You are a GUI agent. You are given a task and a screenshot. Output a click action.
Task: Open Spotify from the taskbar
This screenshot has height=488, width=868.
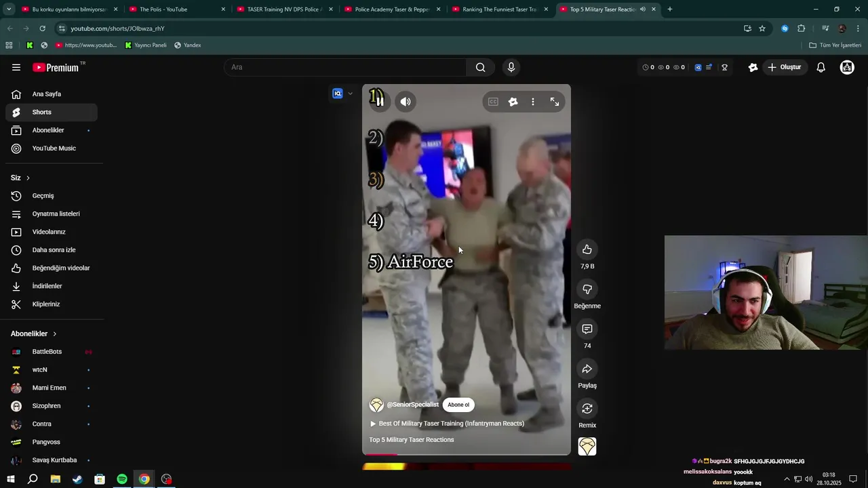(x=122, y=479)
